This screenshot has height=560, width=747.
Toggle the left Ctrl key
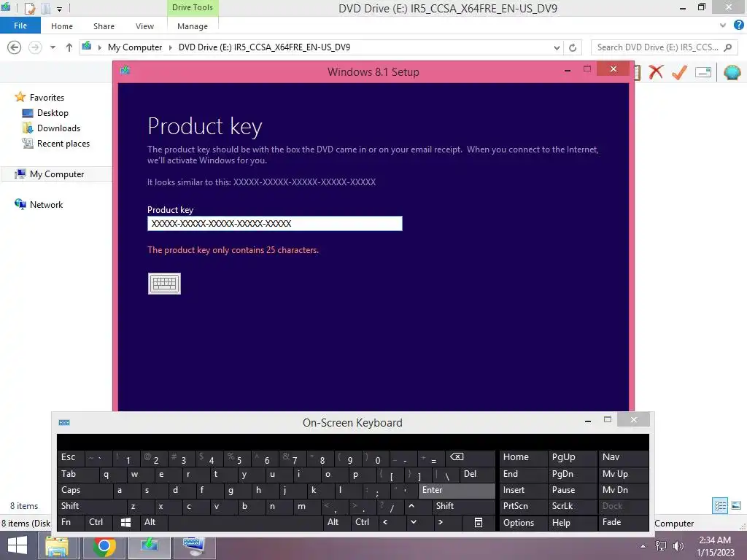click(x=98, y=522)
